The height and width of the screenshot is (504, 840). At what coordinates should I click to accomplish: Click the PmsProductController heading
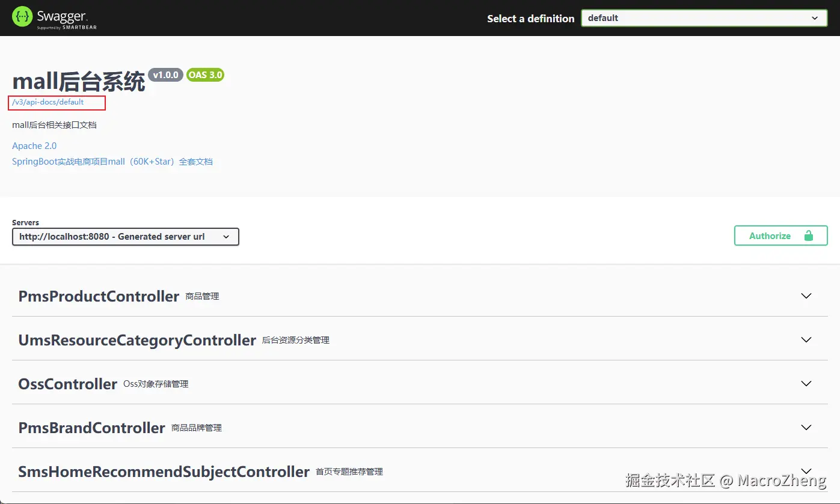tap(99, 296)
